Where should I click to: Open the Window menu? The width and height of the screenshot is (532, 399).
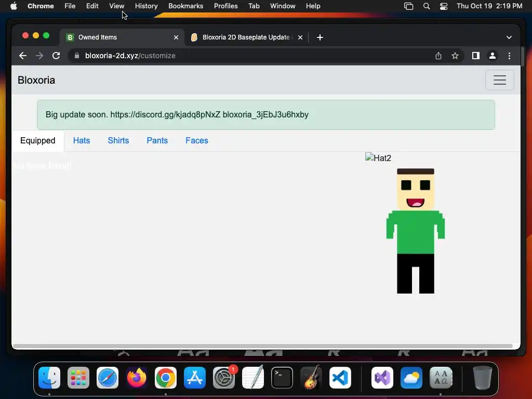coord(283,6)
